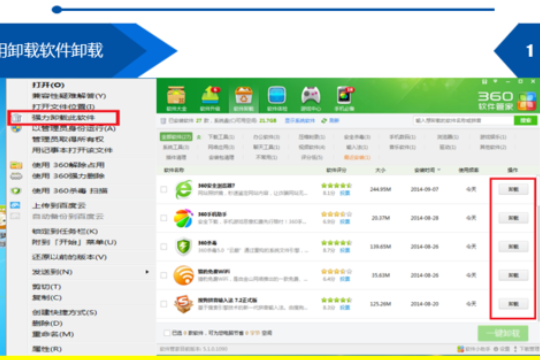Choose 强力卸载此软件 in the context menu
This screenshot has height=360, width=540.
click(x=63, y=117)
